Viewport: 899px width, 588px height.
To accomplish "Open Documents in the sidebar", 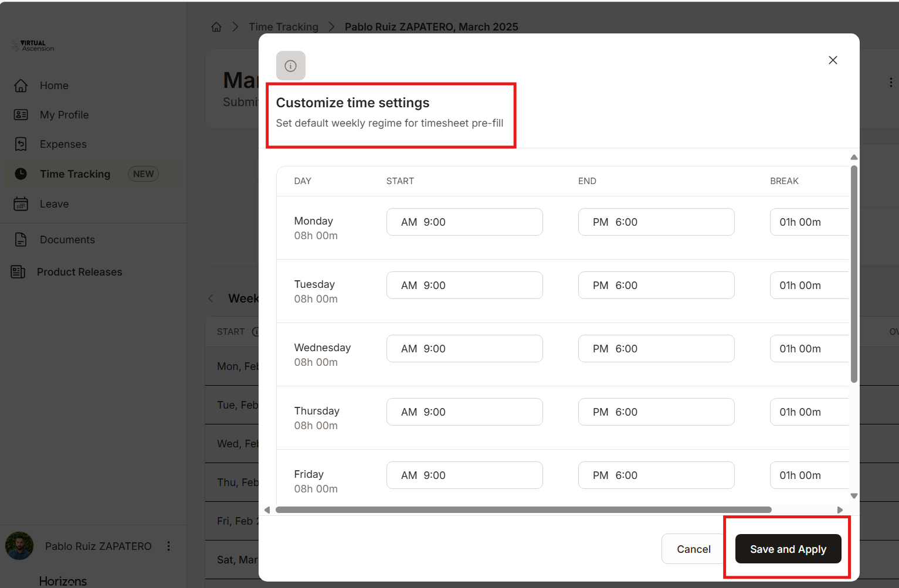I will [x=67, y=240].
